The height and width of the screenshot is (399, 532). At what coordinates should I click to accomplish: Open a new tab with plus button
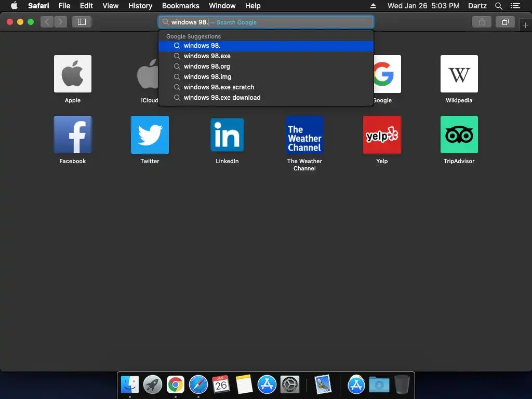(x=525, y=25)
